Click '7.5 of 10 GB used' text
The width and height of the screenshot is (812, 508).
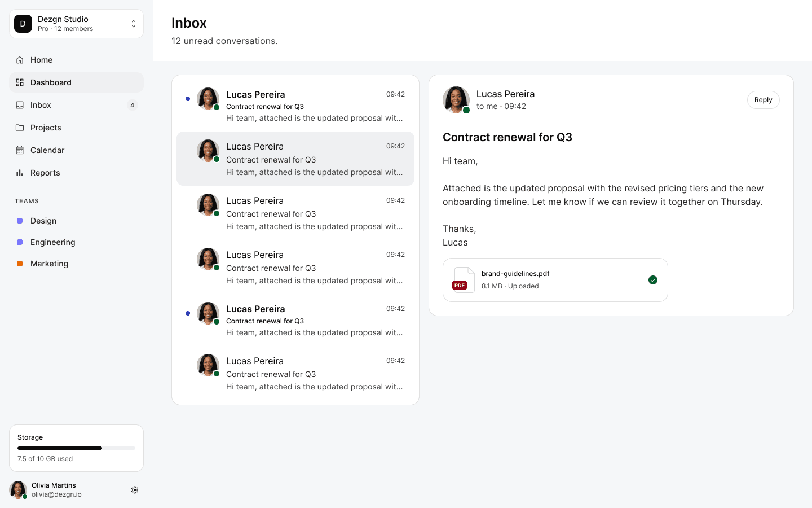tap(45, 459)
